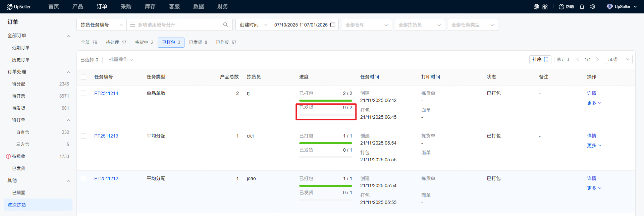Select the checkbox for task PT2511214
Image resolution: width=644 pixels, height=216 pixels.
click(x=84, y=93)
